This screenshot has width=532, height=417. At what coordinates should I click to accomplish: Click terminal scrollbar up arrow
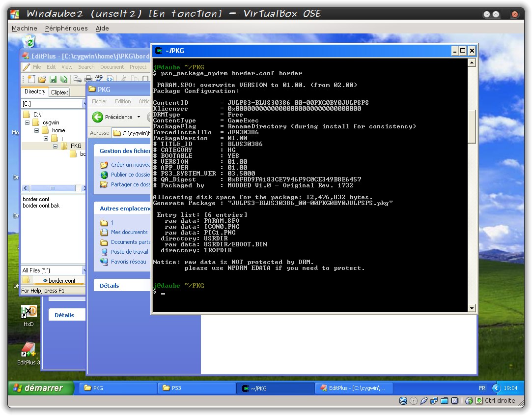point(472,63)
